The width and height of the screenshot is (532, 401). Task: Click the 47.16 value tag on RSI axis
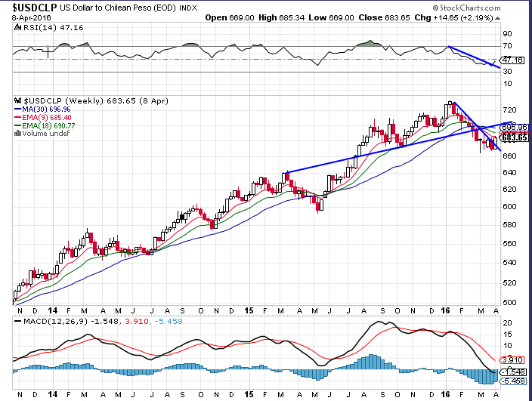tap(513, 60)
